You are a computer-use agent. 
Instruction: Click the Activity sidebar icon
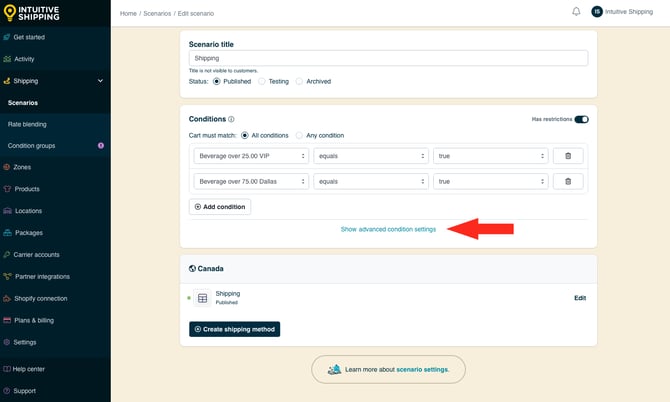point(7,59)
